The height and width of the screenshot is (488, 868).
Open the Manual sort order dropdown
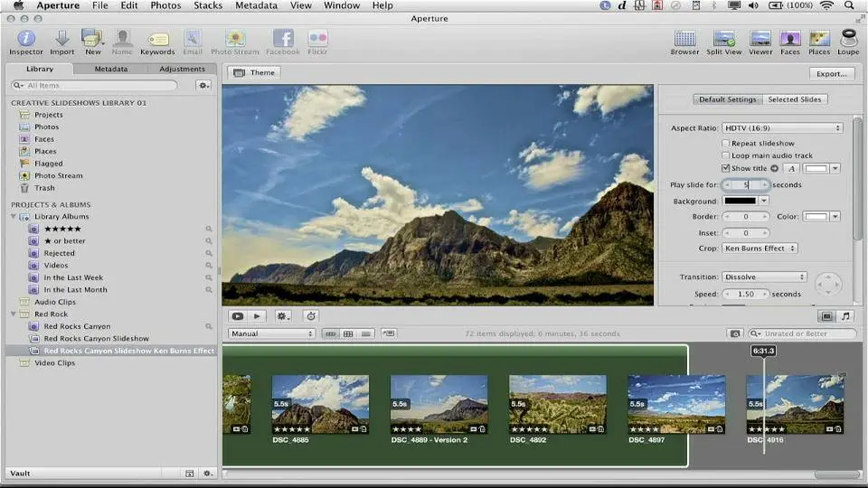pyautogui.click(x=271, y=333)
